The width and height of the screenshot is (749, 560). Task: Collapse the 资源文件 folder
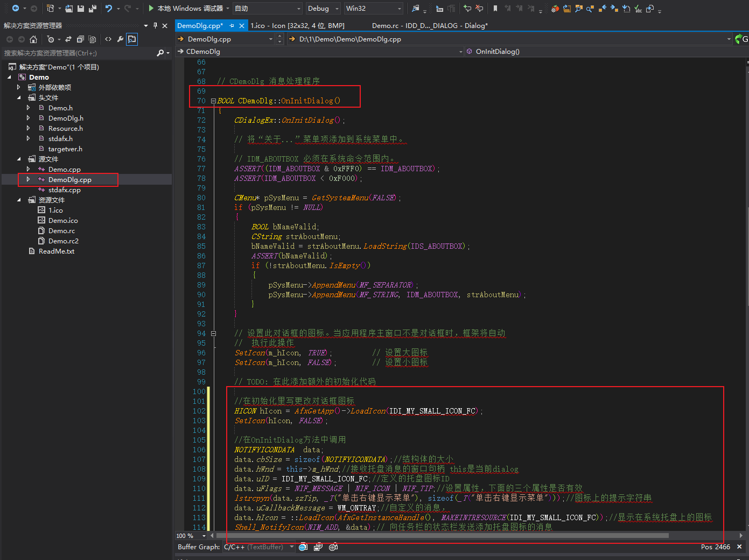coord(19,200)
